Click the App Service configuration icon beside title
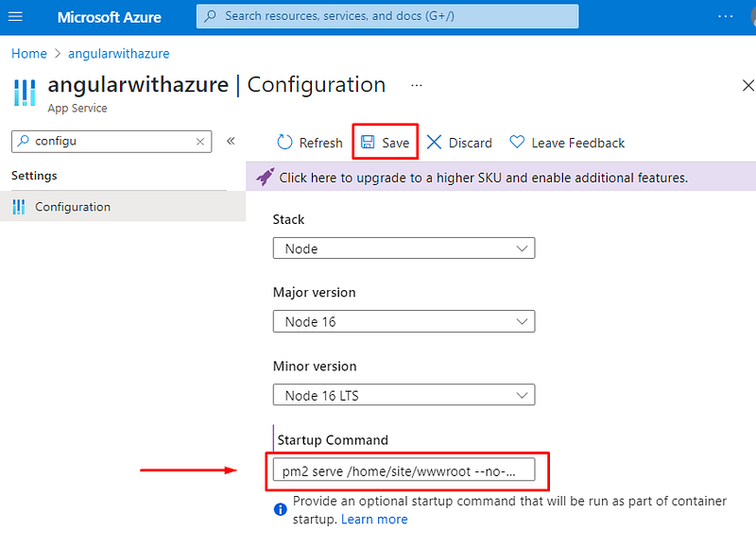This screenshot has height=547, width=756. click(25, 93)
